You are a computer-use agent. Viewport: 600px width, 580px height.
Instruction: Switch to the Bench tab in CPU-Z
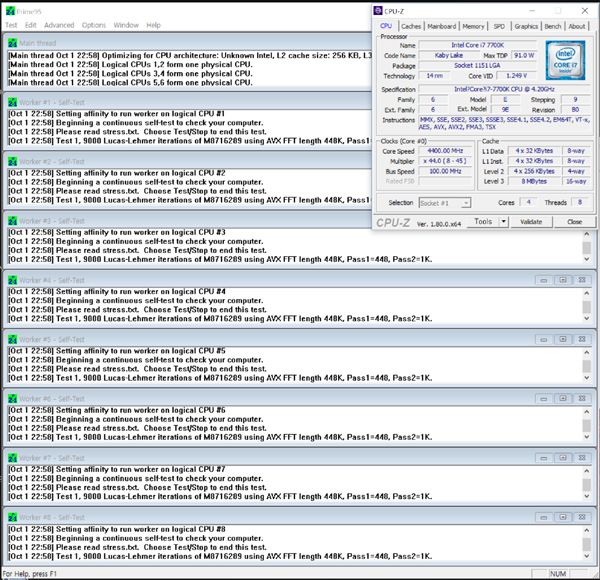click(553, 26)
